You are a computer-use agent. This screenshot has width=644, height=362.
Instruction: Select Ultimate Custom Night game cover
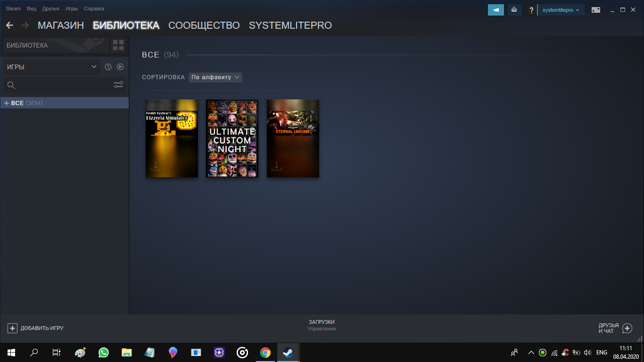pos(232,139)
